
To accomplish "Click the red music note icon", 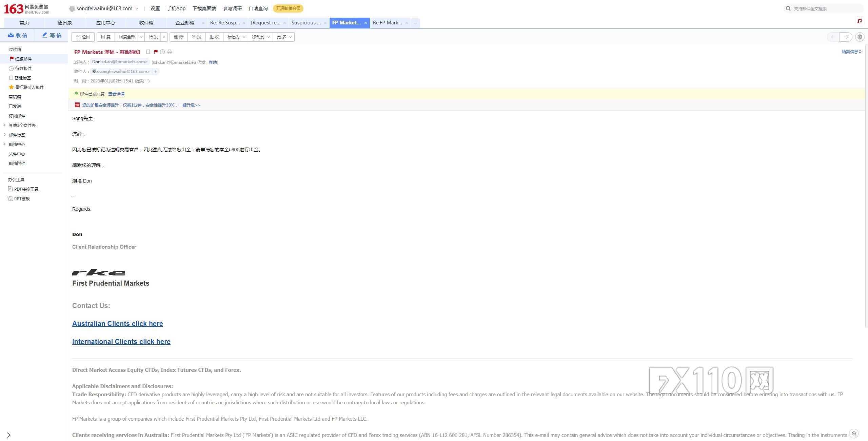I will pyautogui.click(x=860, y=21).
